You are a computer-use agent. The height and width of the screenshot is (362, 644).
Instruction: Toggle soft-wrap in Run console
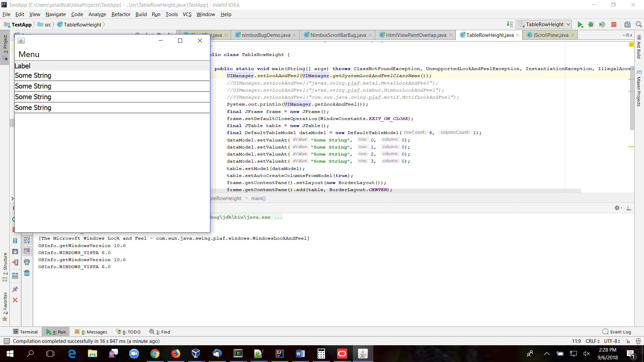click(27, 240)
